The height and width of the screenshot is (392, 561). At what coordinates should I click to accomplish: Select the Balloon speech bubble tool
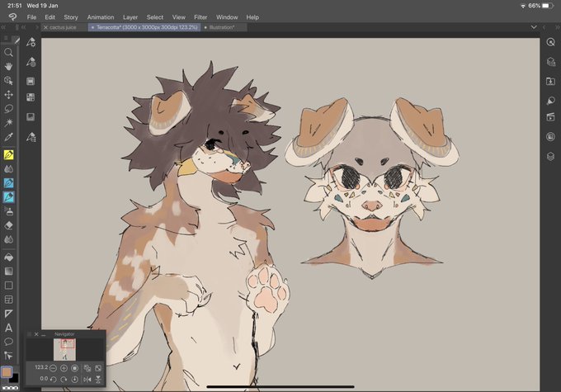click(x=8, y=342)
